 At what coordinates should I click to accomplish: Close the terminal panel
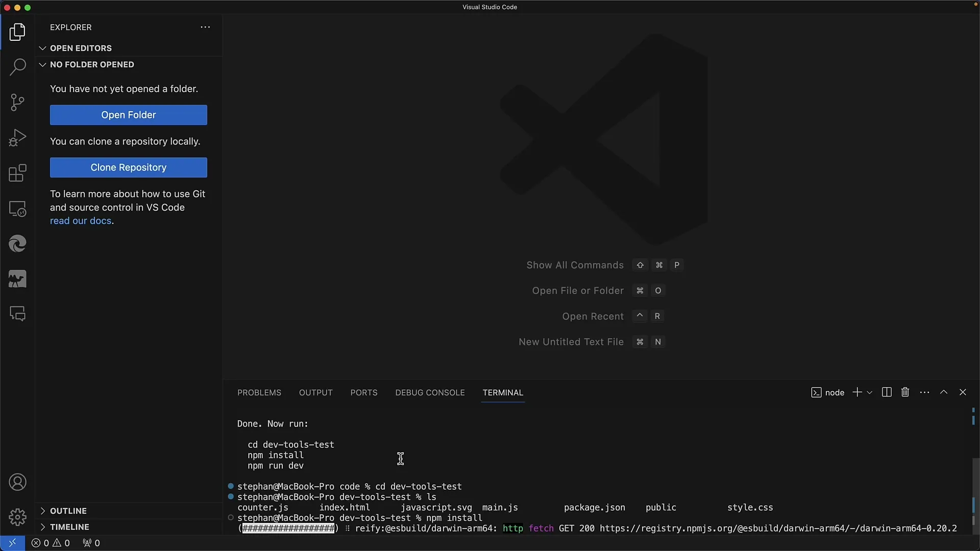963,392
